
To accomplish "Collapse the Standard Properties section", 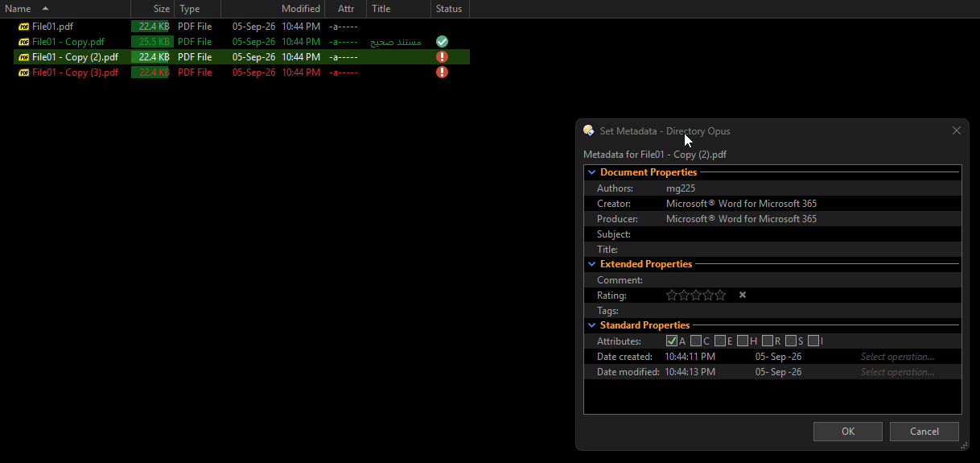I will click(591, 325).
